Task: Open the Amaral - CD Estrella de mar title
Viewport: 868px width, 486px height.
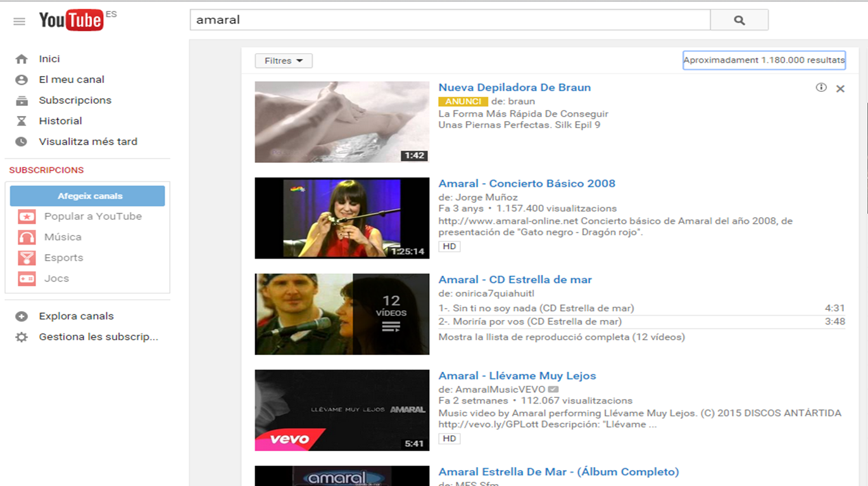Action: pos(515,279)
